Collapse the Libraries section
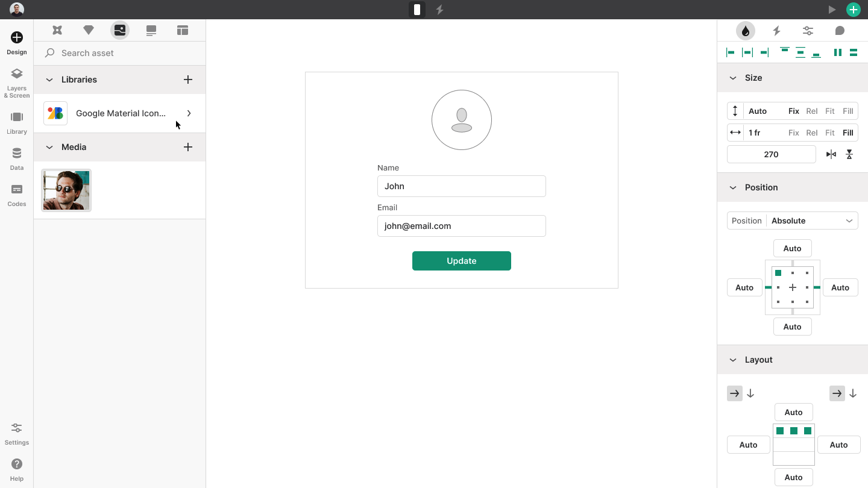 49,80
